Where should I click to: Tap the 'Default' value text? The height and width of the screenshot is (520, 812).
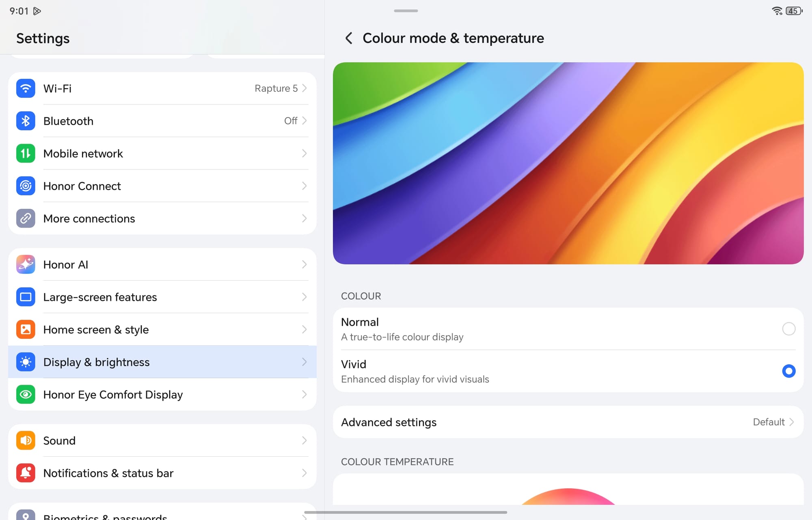(x=769, y=422)
